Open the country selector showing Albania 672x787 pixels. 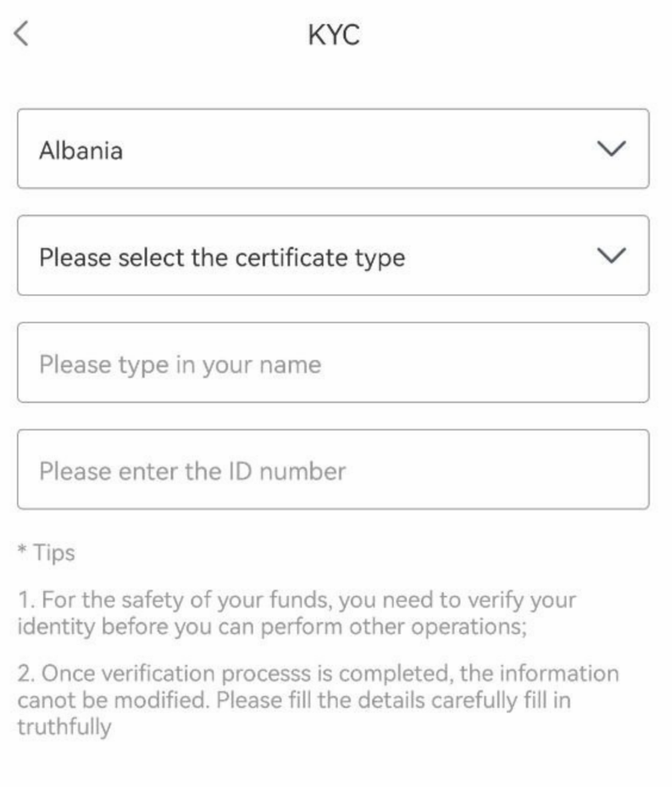coord(334,149)
